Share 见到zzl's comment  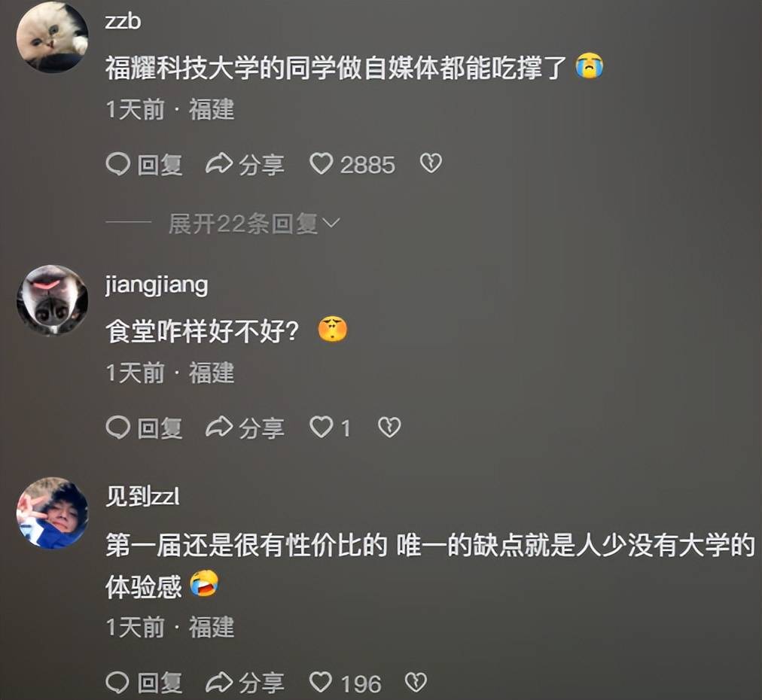[x=245, y=683]
